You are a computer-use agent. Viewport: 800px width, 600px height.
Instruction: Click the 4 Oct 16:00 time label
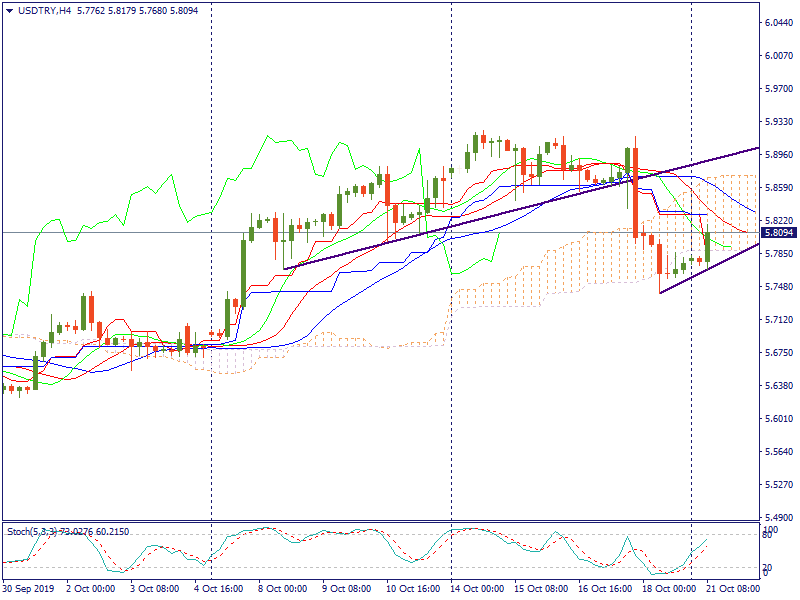[221, 590]
